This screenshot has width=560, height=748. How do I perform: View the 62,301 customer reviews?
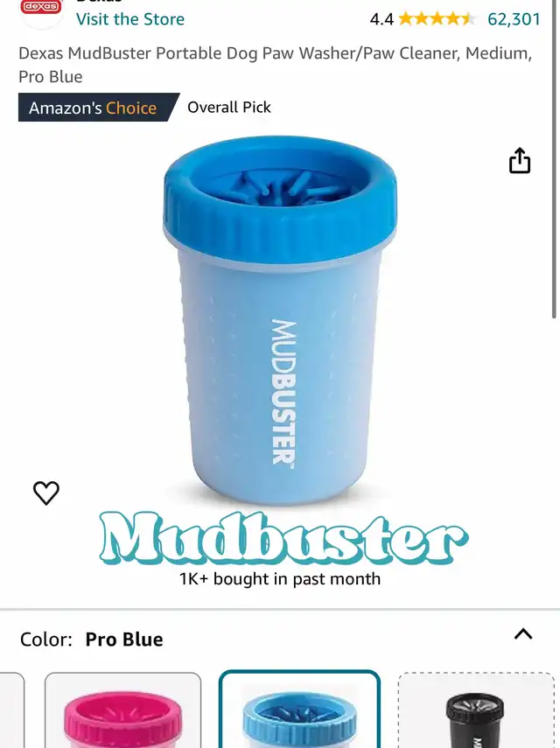514,19
